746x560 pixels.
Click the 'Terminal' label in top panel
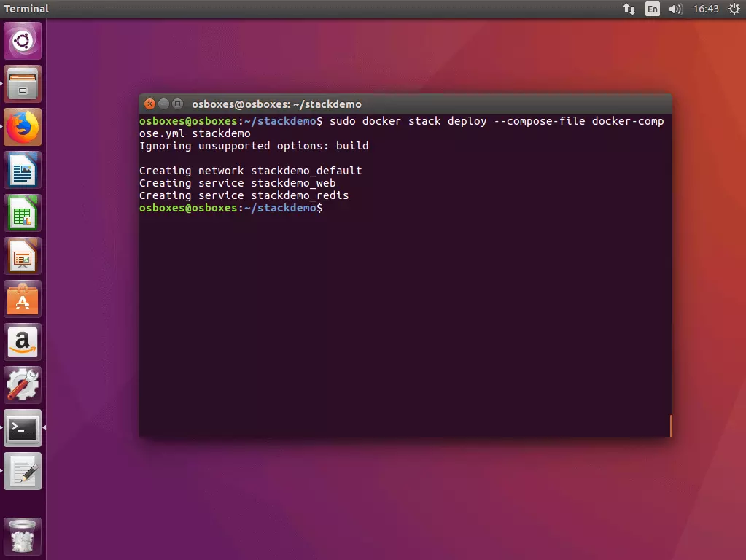tap(26, 9)
